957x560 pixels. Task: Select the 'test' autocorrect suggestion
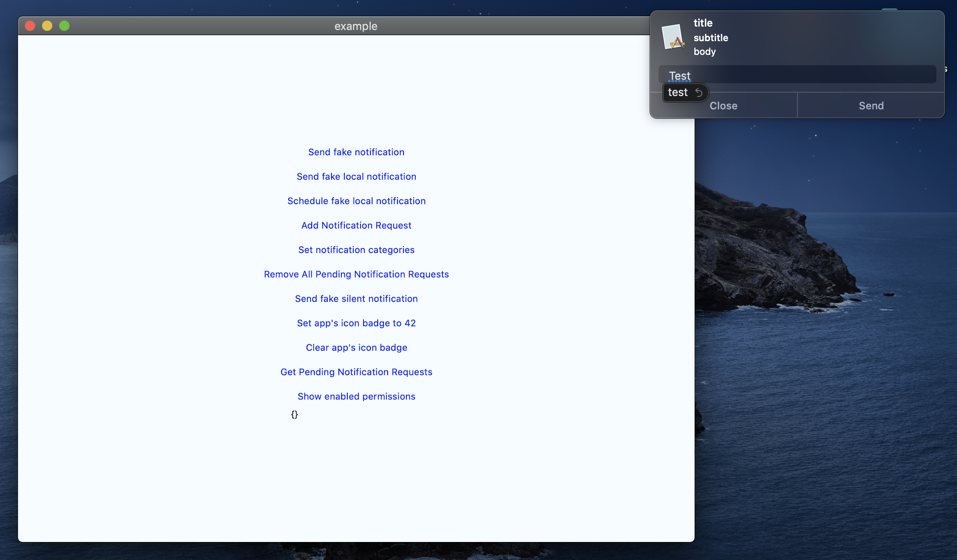point(677,93)
